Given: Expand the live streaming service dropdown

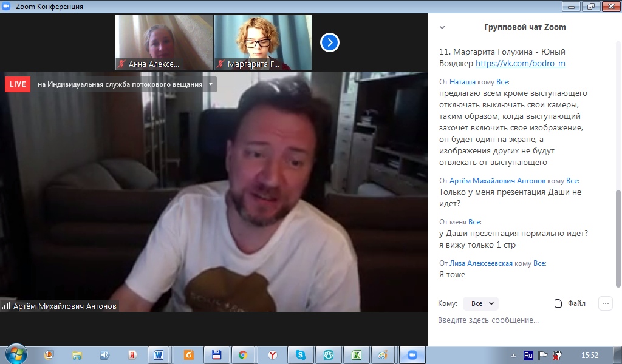Looking at the screenshot, I should [211, 84].
